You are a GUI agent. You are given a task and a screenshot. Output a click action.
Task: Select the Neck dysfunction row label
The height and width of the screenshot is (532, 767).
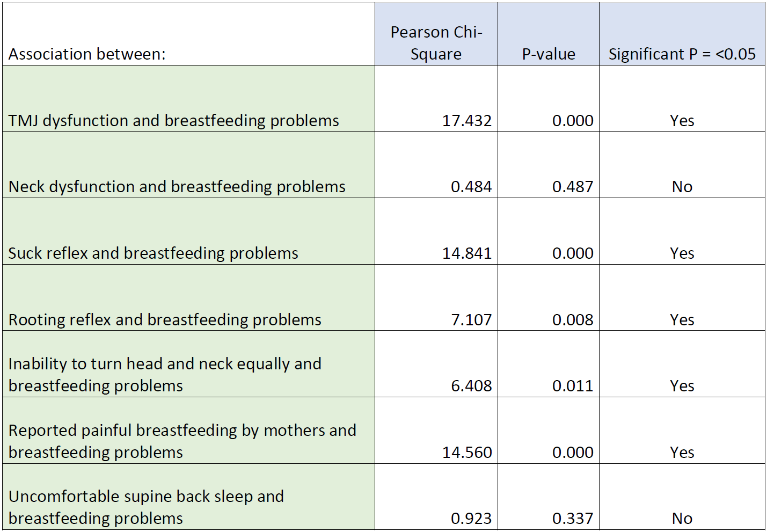[x=177, y=187]
